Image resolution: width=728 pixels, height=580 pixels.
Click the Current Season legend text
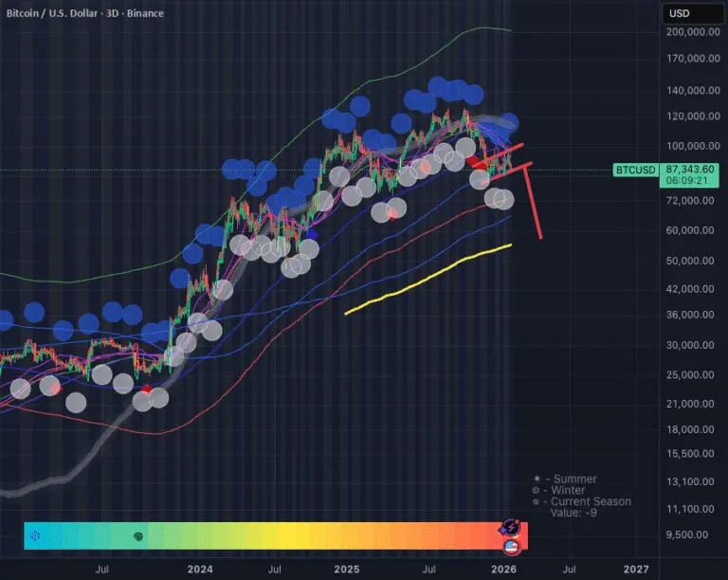[x=591, y=501]
